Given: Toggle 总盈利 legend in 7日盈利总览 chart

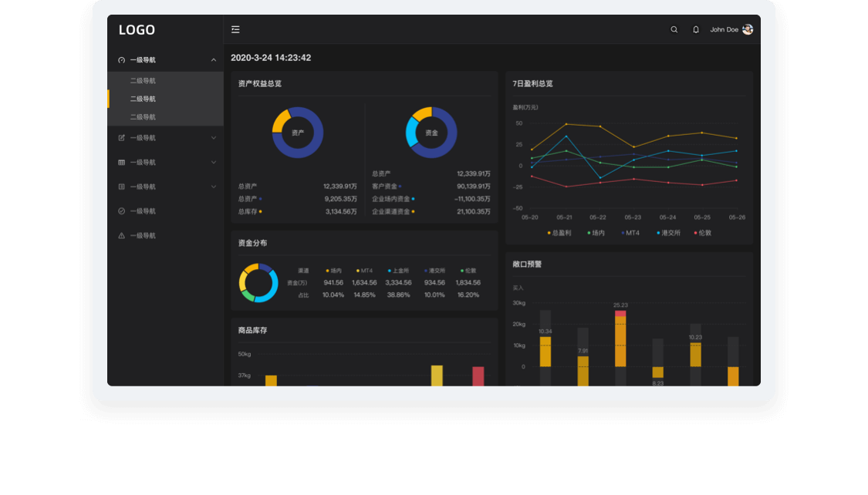Looking at the screenshot, I should (x=559, y=233).
